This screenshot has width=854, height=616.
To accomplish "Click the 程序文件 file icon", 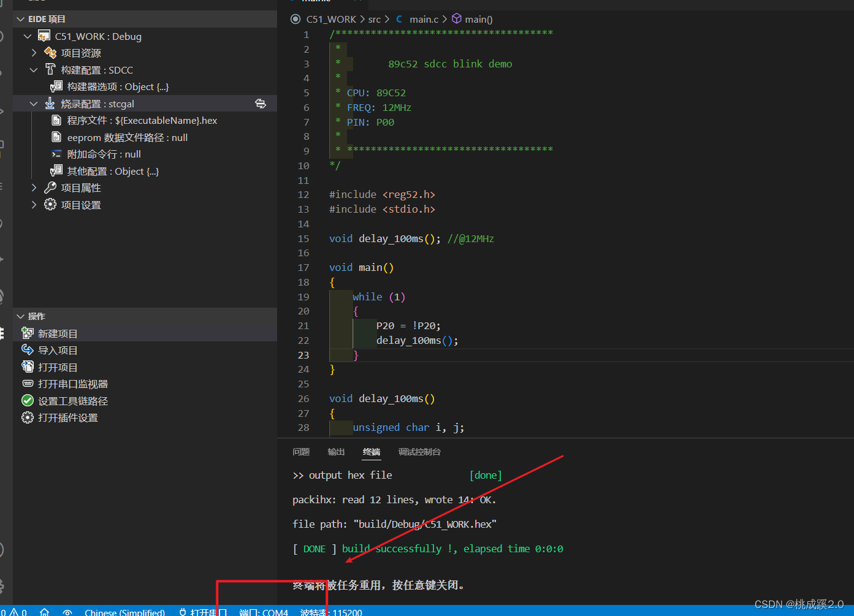I will point(56,120).
